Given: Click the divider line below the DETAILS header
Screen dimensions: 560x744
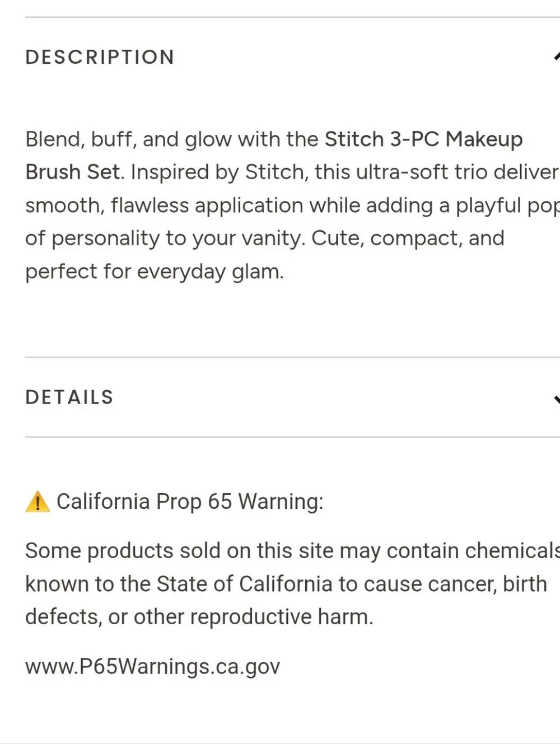Looking at the screenshot, I should [292, 437].
